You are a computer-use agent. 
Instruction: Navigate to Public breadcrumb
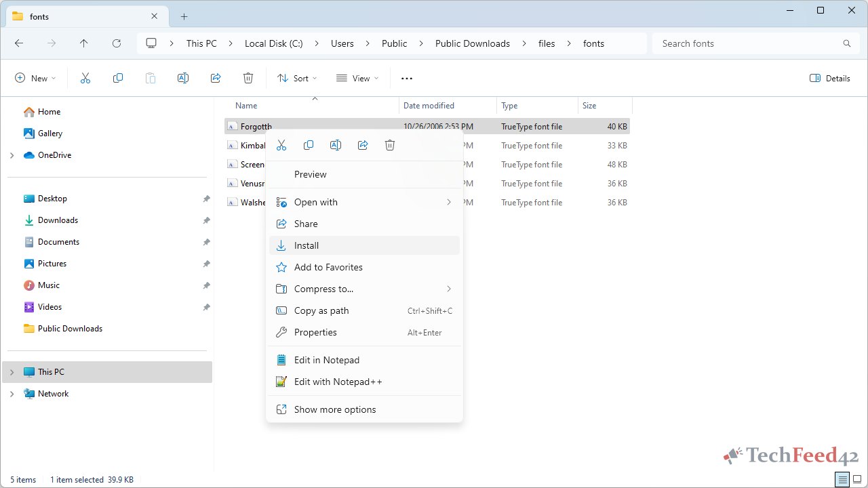tap(395, 43)
